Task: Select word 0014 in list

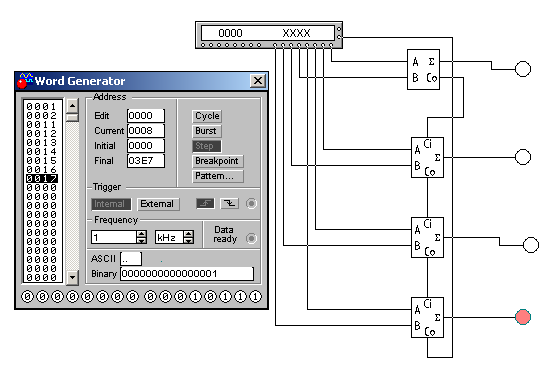Action: 42,151
